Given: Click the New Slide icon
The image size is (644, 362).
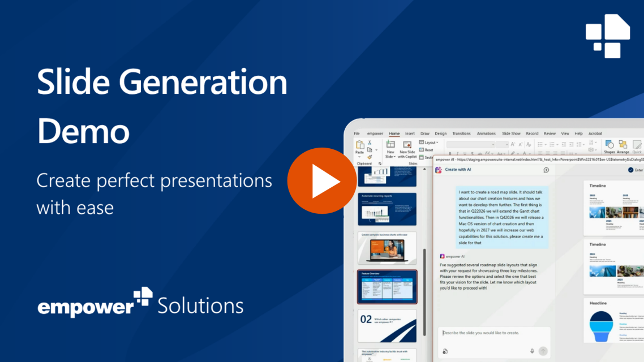Looking at the screenshot, I should [390, 144].
